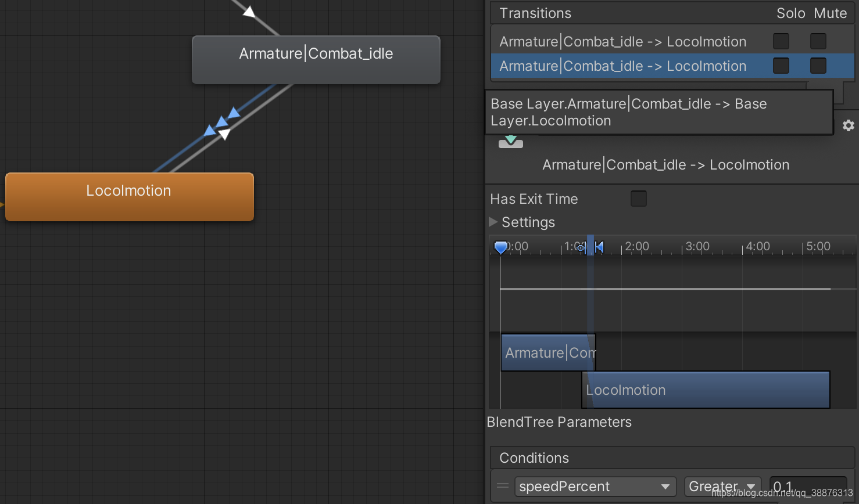Select the orange Locolmotion state node
This screenshot has height=504, width=859.
pyautogui.click(x=130, y=197)
